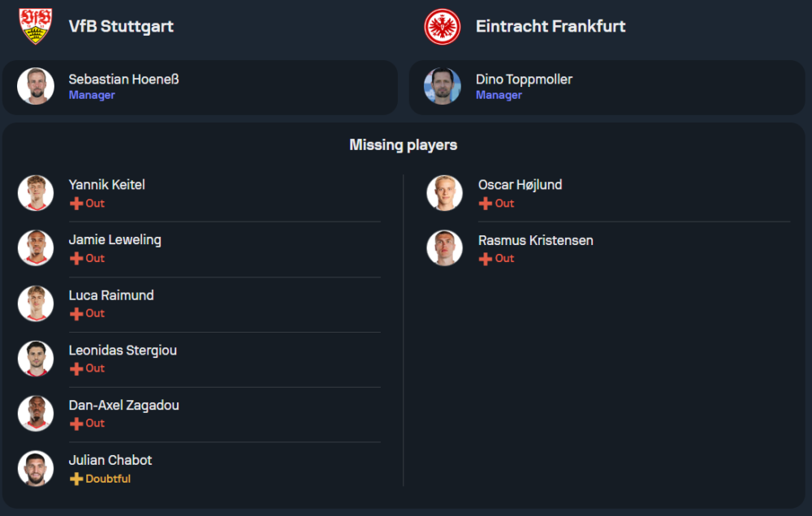Click red injury cross under Yannik Keitel
Viewport: 812px width, 516px height.
coord(76,204)
